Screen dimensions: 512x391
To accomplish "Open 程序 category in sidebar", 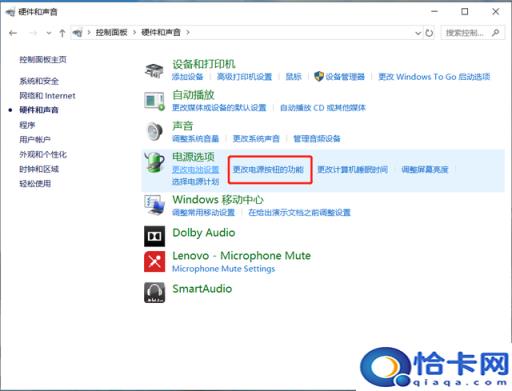I will tap(27, 125).
